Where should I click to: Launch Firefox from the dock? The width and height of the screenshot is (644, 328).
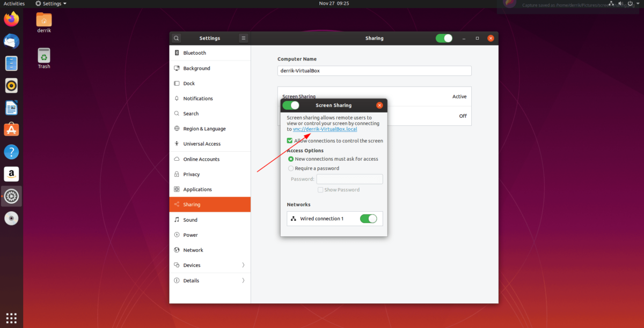(11, 19)
